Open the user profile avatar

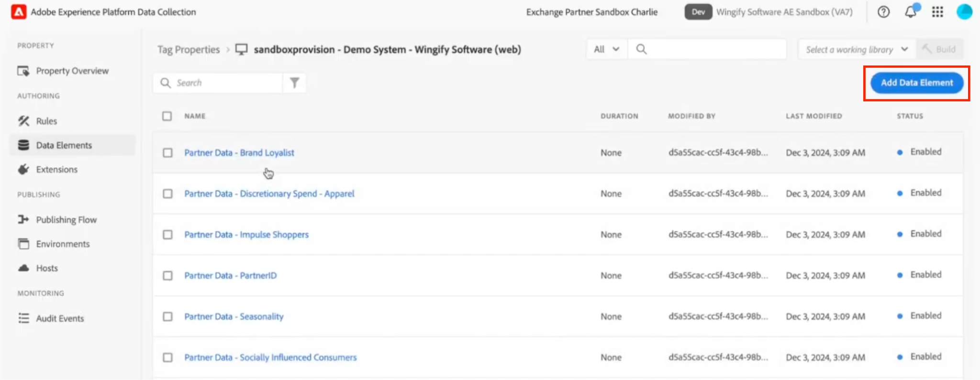964,12
